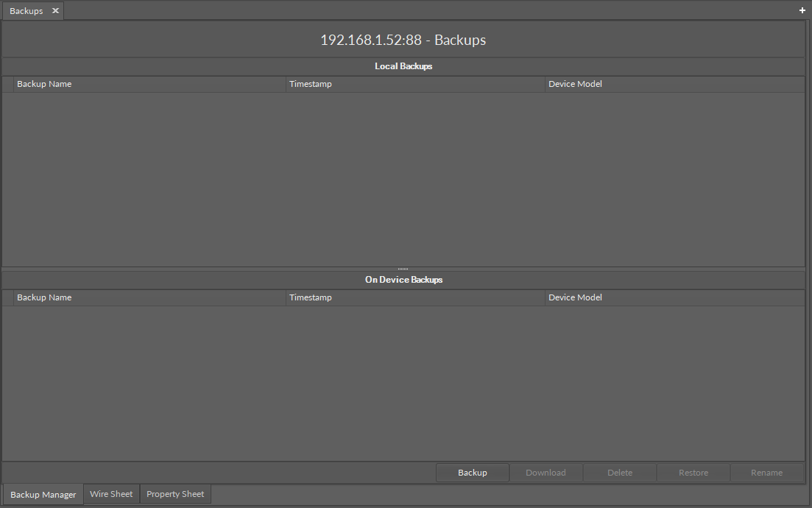Close the Backups tab with the X icon

pos(55,11)
